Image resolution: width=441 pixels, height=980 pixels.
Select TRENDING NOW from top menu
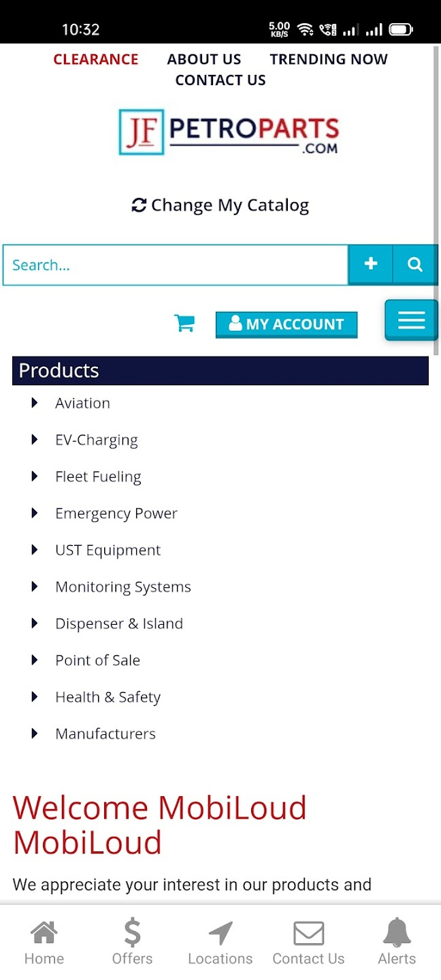tap(328, 59)
